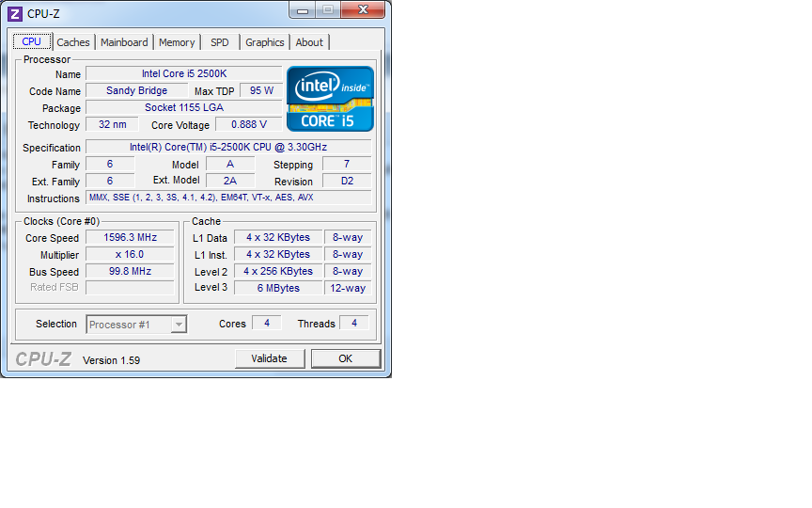Select the Memory tab
The width and height of the screenshot is (812, 508).
177,42
